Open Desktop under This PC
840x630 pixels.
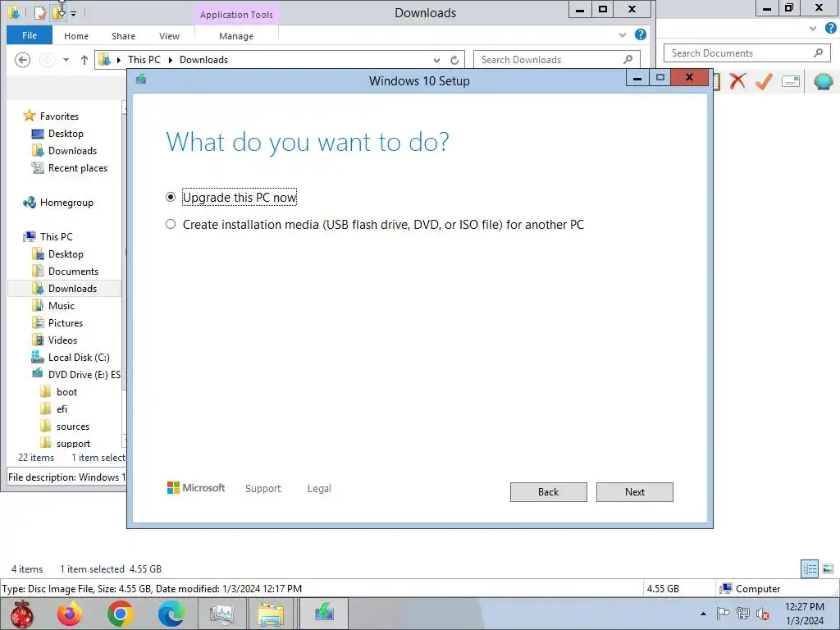66,254
